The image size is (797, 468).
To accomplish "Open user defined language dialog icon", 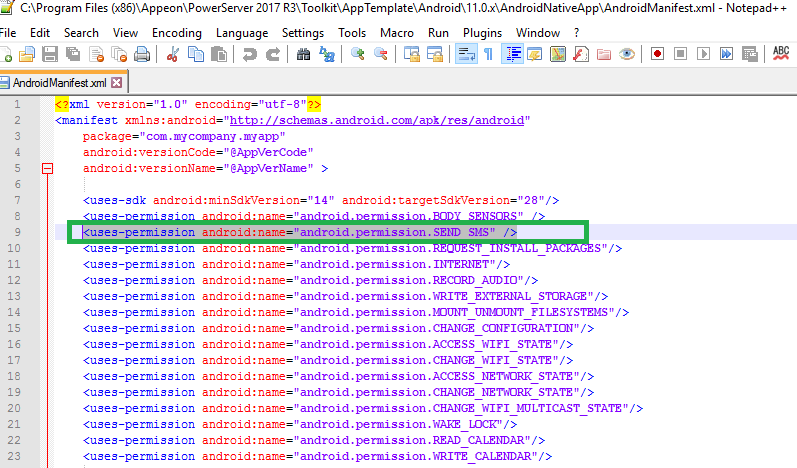I will pos(535,54).
